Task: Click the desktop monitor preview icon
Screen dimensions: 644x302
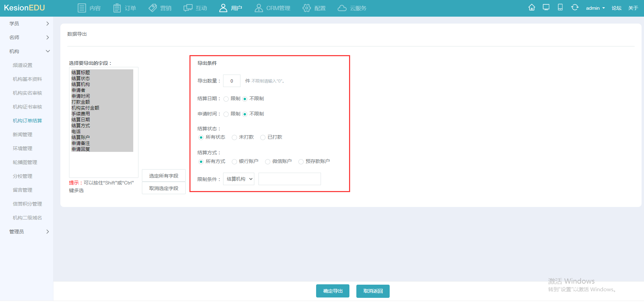Action: pyautogui.click(x=546, y=8)
